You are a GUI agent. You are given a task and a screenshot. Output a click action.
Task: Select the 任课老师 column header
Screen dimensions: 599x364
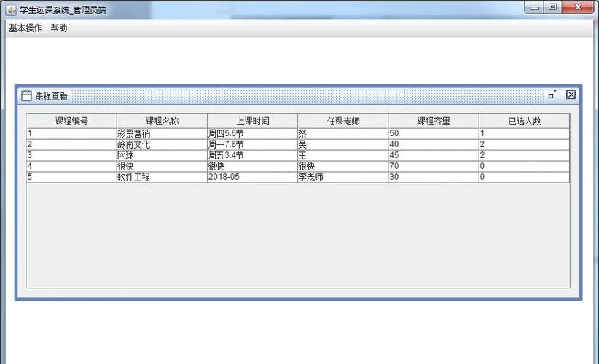[342, 121]
